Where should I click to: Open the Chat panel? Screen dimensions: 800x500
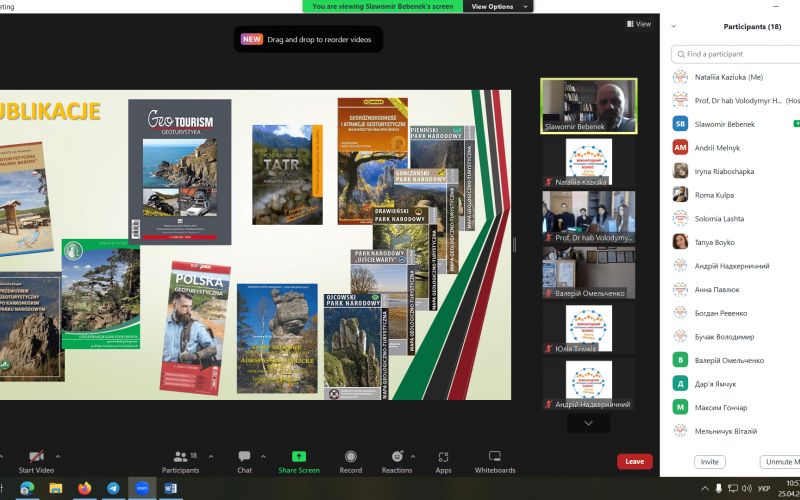(244, 461)
